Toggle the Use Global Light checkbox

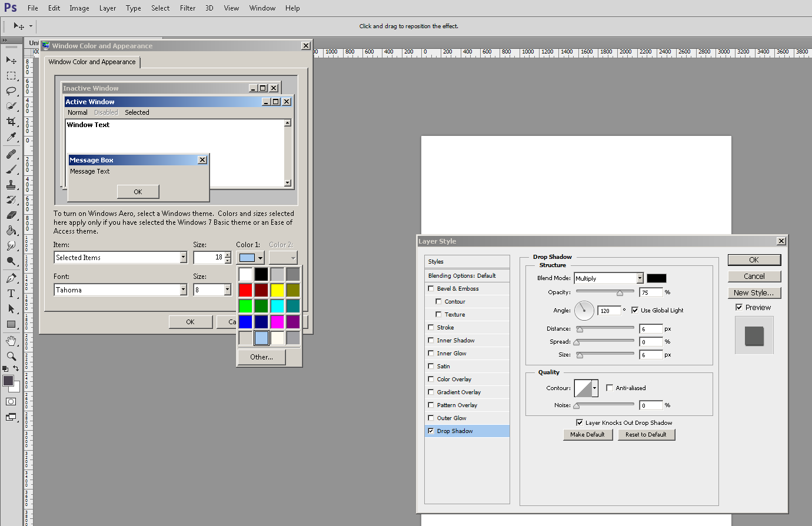635,310
